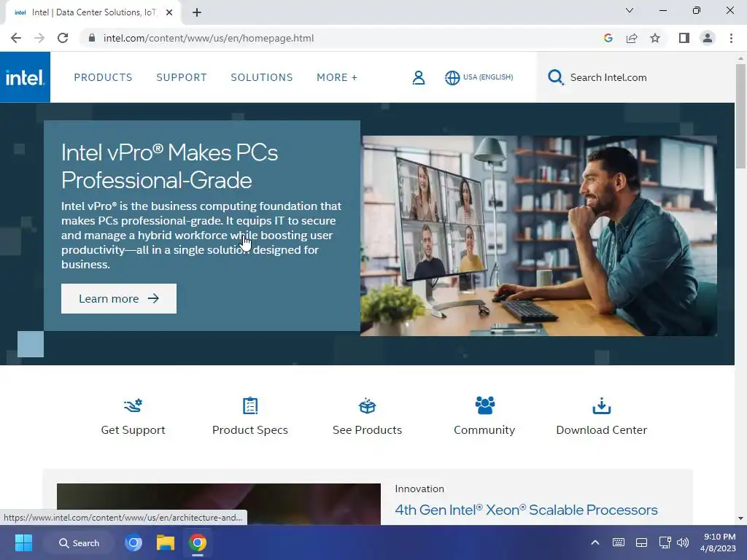Open the See Products link text
The width and height of the screenshot is (747, 560).
(x=367, y=430)
